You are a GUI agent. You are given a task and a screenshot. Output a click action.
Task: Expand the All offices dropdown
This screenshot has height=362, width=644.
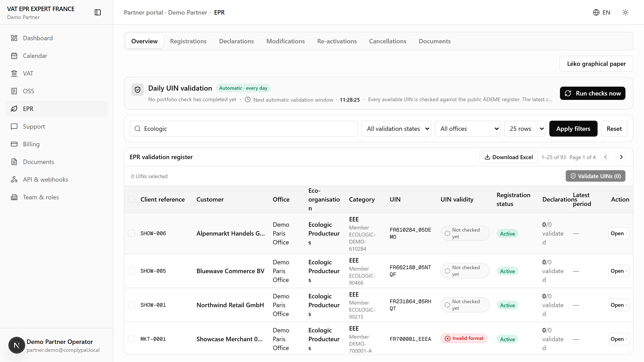[x=468, y=129]
